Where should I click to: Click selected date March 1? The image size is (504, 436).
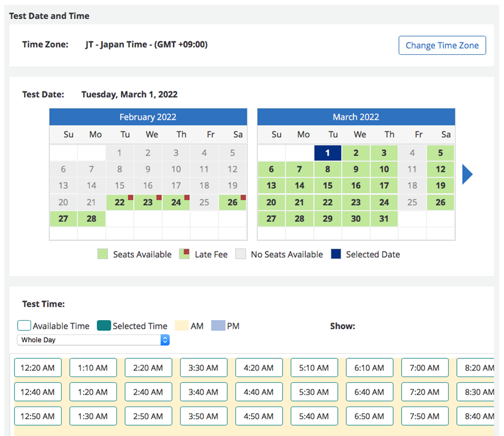328,153
